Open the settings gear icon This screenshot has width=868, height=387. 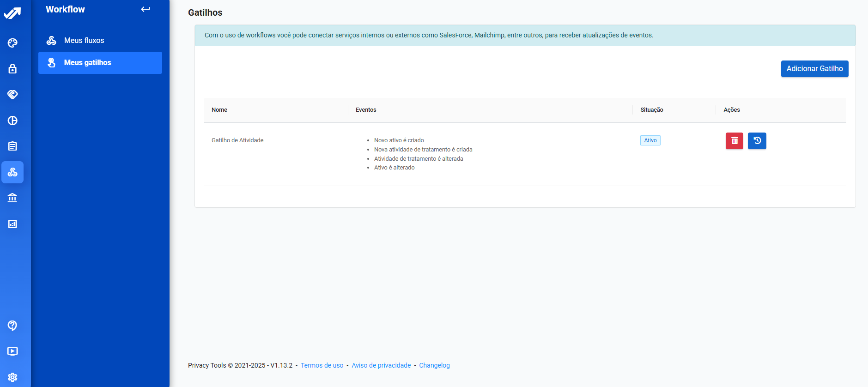tap(12, 377)
